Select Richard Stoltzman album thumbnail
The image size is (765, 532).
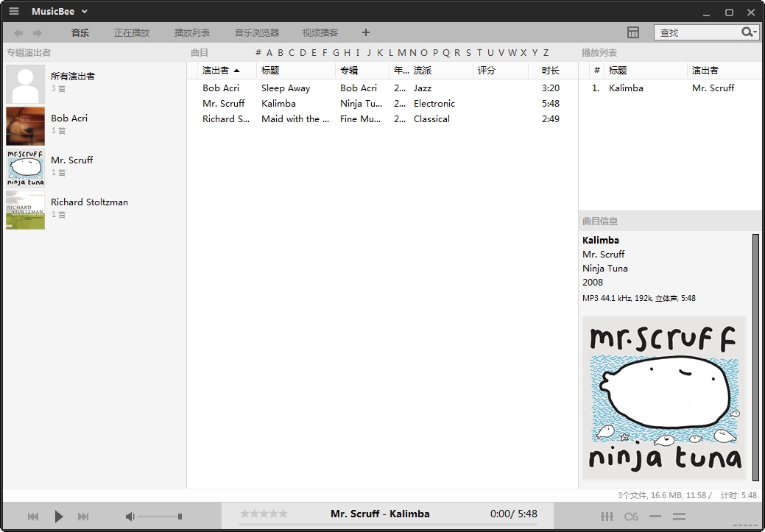pos(26,210)
